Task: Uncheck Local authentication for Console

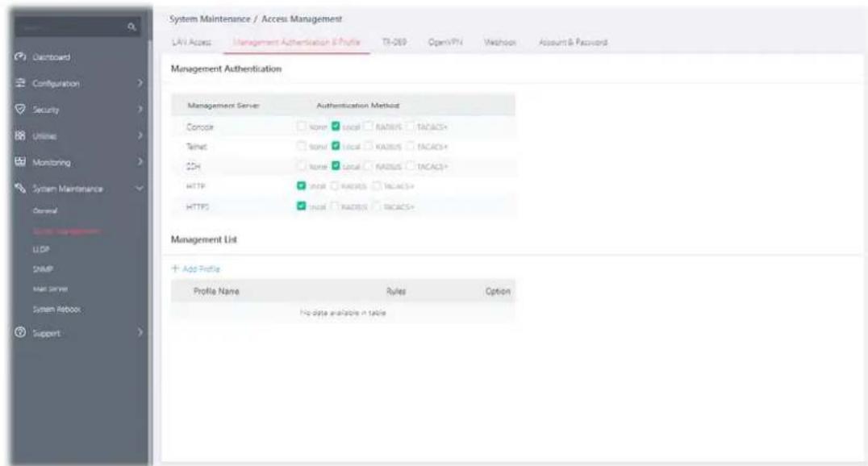Action: 336,127
